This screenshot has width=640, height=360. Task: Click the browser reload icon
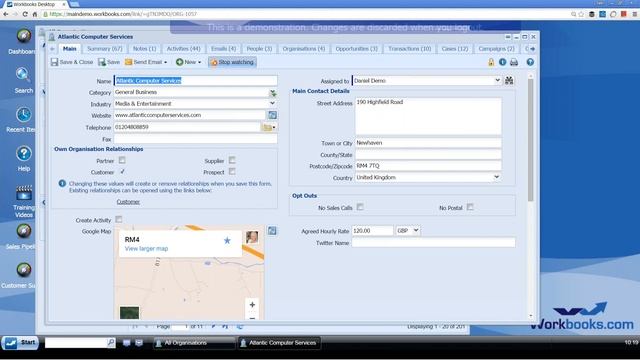click(x=25, y=14)
